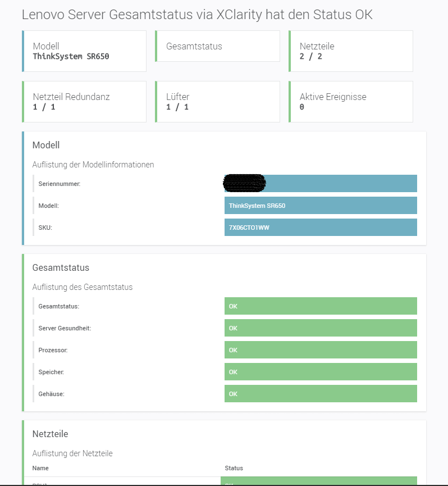448x486 pixels.
Task: Click the Netzteile section heading
Action: (x=50, y=434)
